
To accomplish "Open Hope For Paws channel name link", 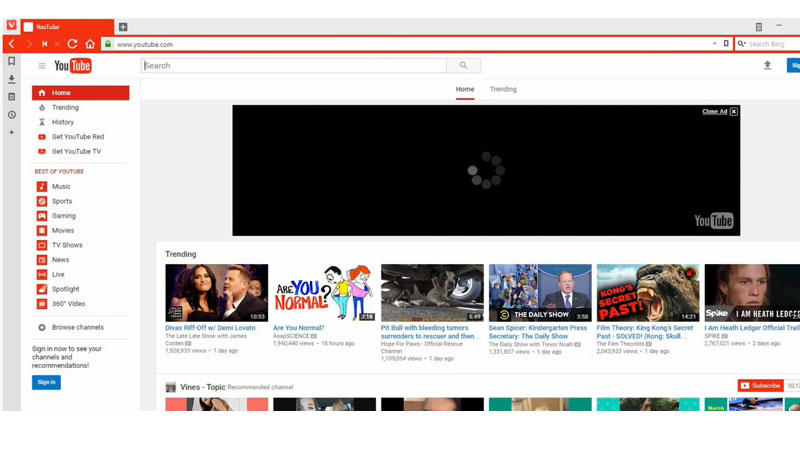I will 421,347.
